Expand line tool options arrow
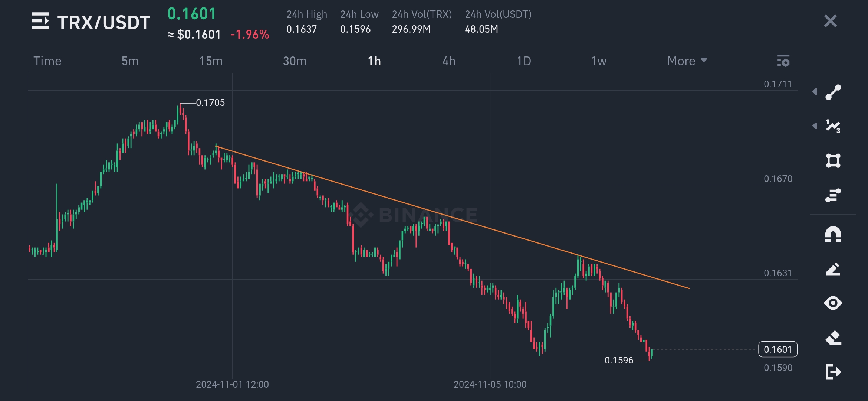 click(x=815, y=92)
